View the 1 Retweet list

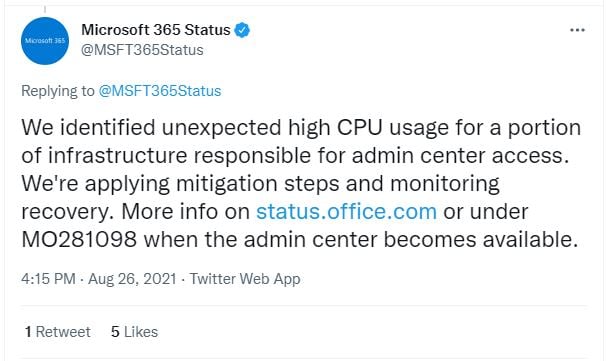58,332
